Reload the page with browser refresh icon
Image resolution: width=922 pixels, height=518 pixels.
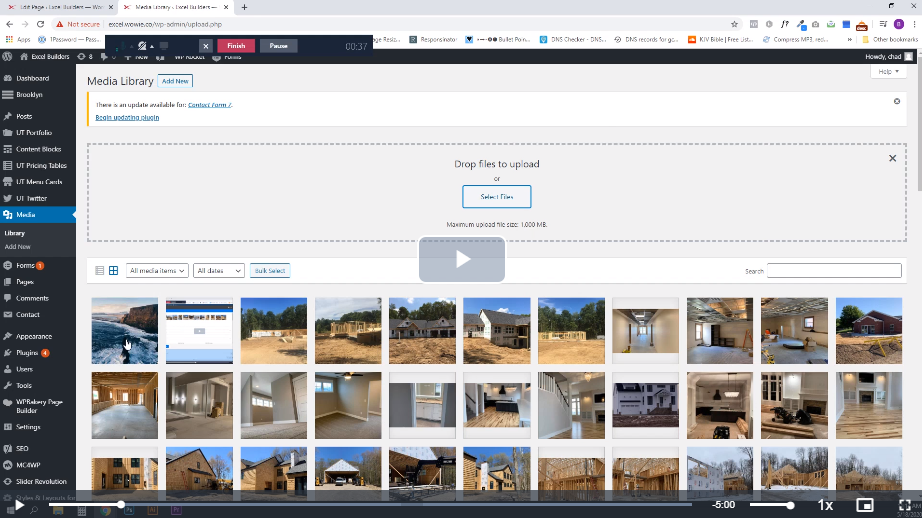[x=40, y=23]
